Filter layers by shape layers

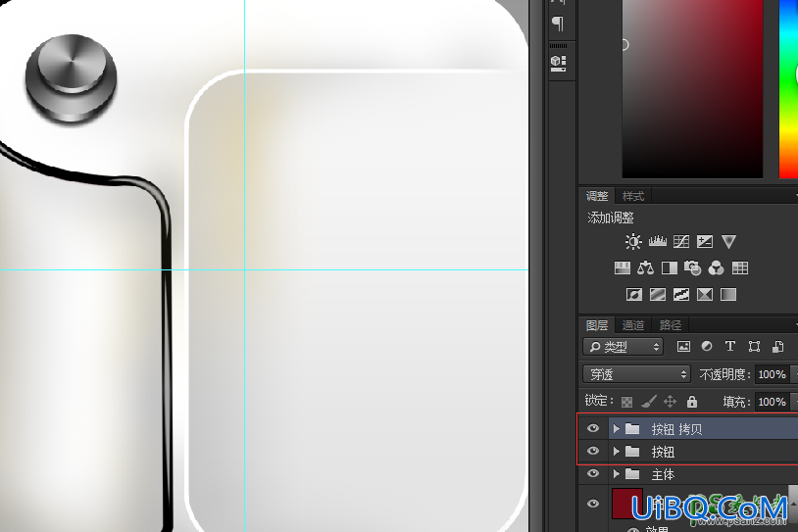click(754, 347)
